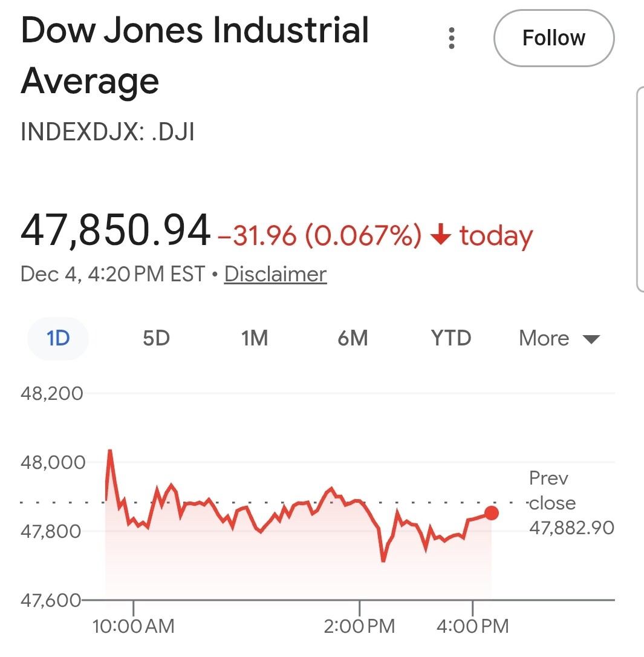Click the 10:00 AM time axis label
This screenshot has height=657, width=644.
[x=133, y=626]
